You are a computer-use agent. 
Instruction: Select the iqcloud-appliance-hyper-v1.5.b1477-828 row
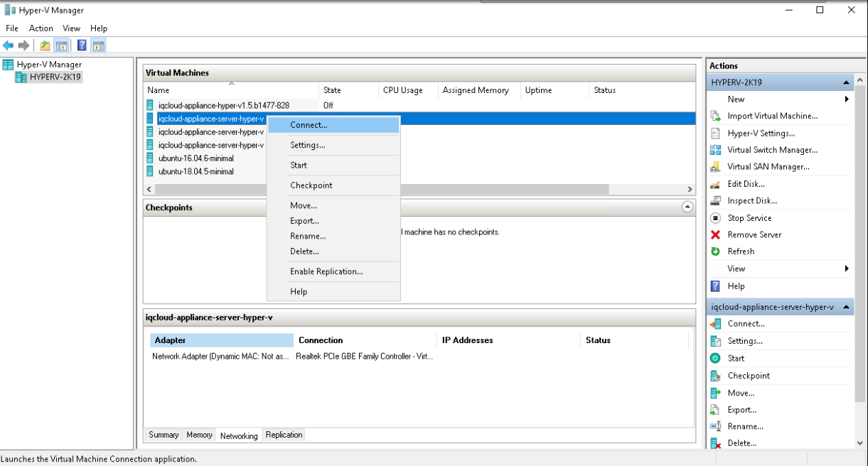pos(419,105)
